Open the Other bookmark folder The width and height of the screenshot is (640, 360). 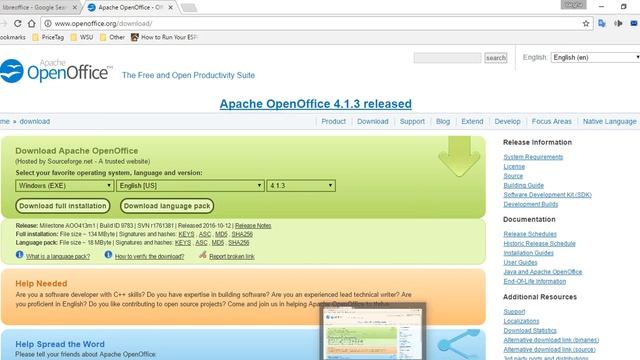112,37
